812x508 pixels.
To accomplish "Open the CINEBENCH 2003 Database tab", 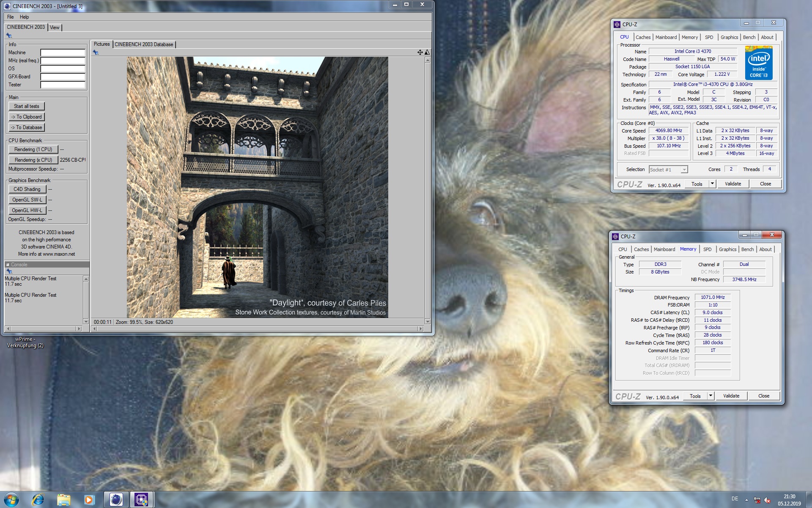I will [144, 44].
